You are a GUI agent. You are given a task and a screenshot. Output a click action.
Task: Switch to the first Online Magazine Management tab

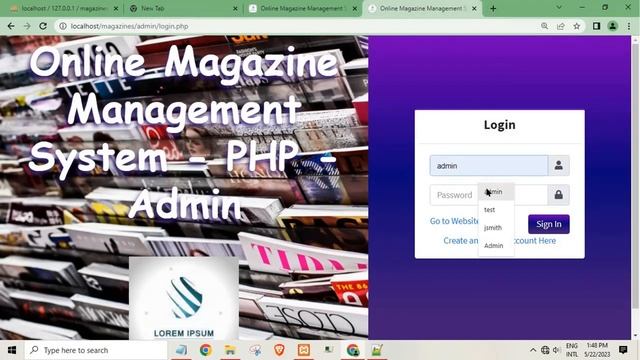(302, 8)
